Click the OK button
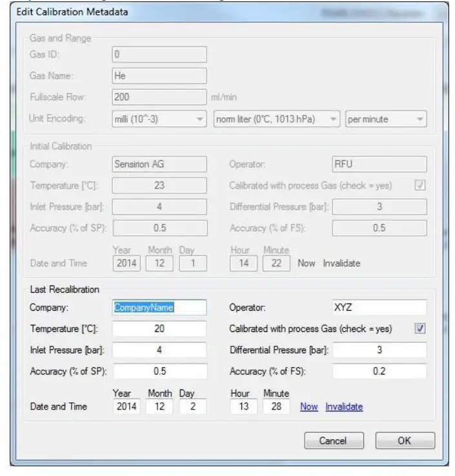Screen dimensions: 455x476 point(405,440)
